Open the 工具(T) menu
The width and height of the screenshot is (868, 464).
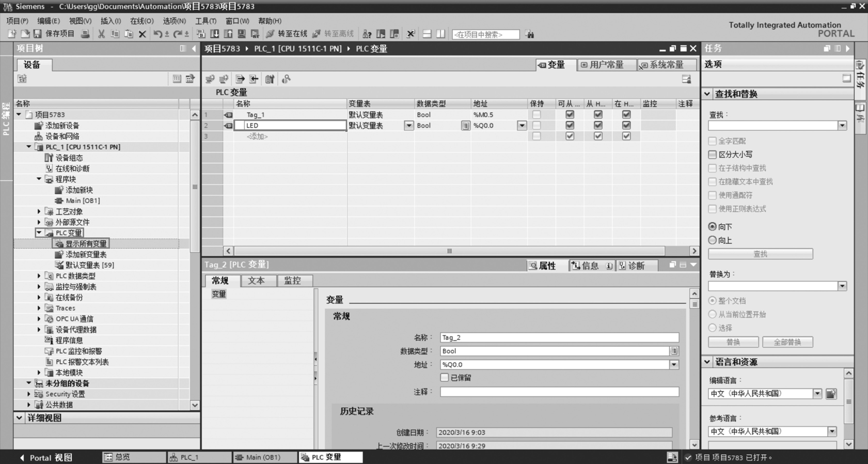[206, 21]
